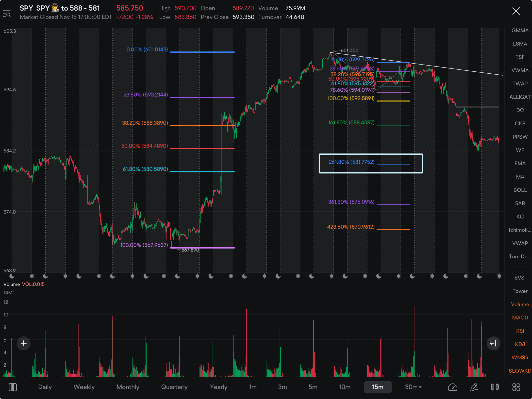Select the 1m interval
This screenshot has width=532, height=399.
coord(253,387)
